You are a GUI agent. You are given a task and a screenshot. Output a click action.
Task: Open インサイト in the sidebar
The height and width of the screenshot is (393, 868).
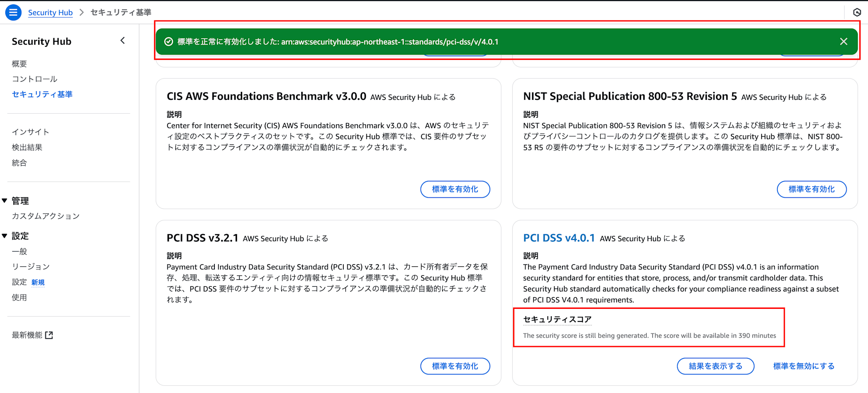(x=30, y=132)
